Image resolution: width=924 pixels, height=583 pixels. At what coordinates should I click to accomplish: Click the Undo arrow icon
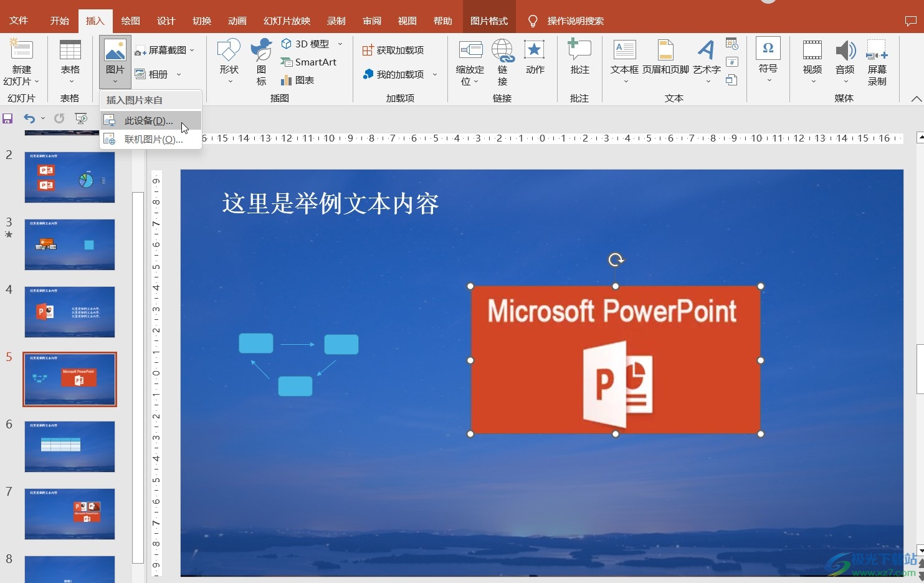click(x=29, y=118)
